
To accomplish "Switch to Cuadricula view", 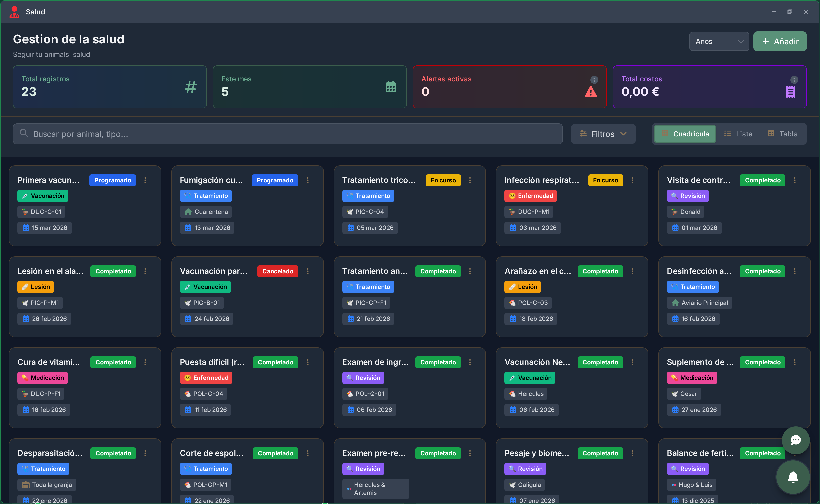I will click(685, 134).
